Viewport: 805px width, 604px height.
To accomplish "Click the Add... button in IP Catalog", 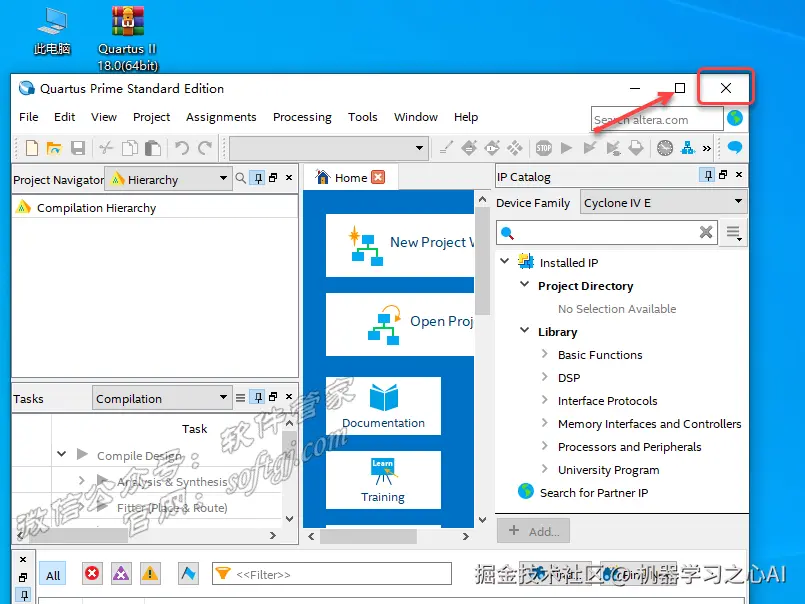I will pyautogui.click(x=533, y=531).
